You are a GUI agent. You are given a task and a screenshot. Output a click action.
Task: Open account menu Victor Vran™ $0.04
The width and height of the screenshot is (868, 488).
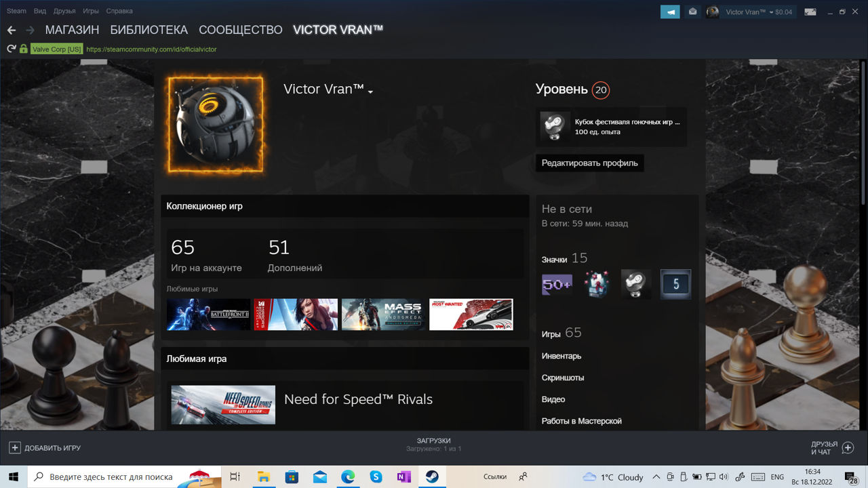click(759, 12)
